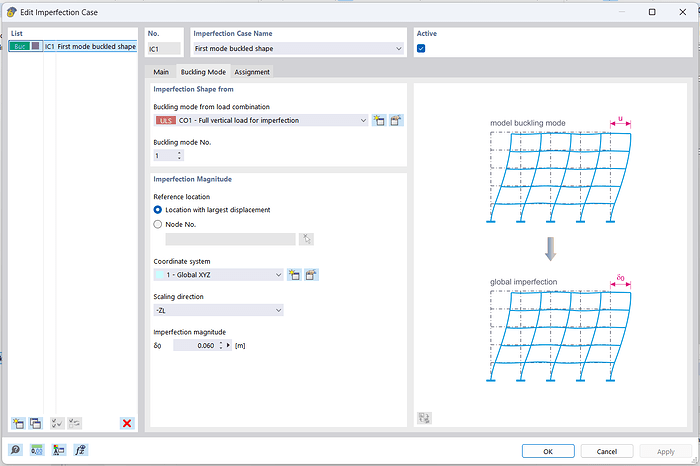Screen dimensions: 700x466
Task: Click the OK button
Action: pyautogui.click(x=548, y=451)
